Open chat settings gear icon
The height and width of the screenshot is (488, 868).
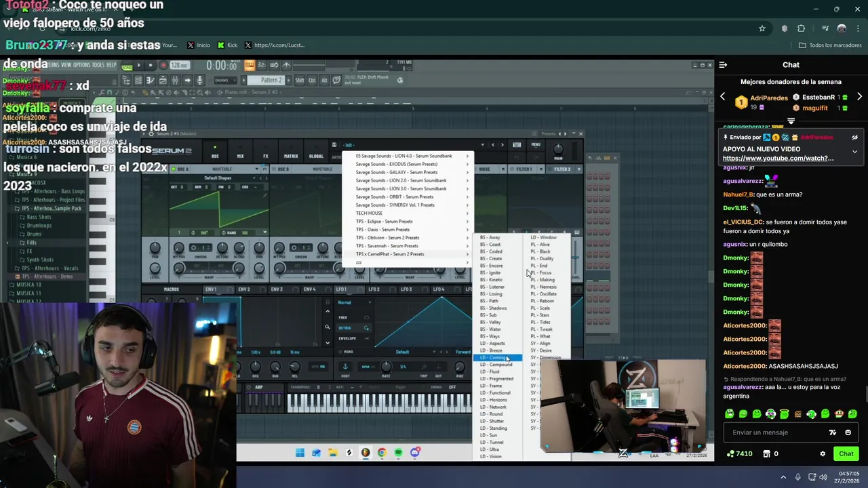tap(823, 453)
